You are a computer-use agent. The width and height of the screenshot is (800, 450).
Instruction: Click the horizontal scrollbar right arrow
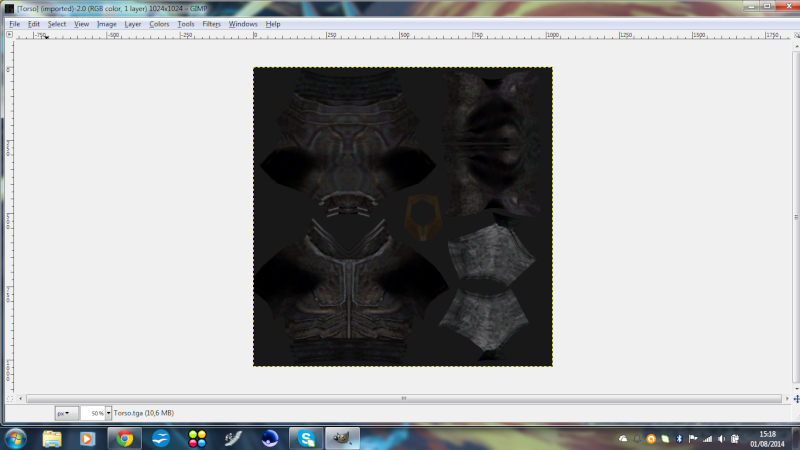(787, 398)
